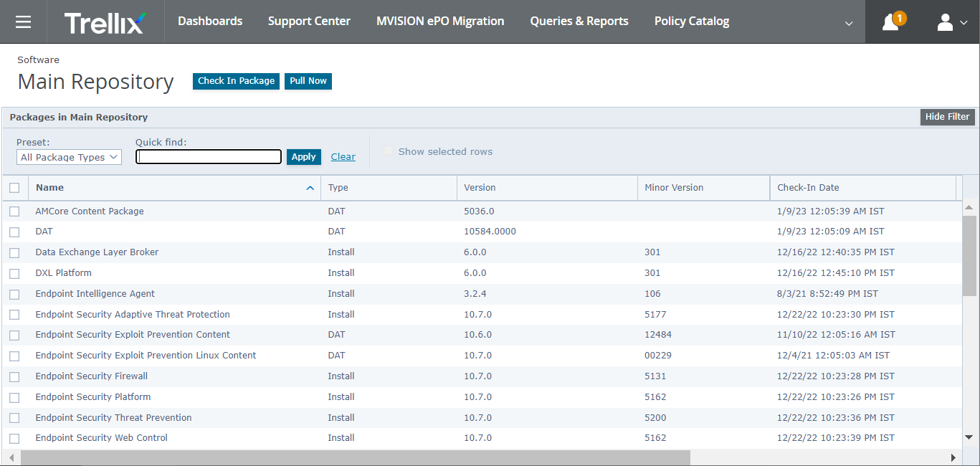Screen dimensions: 980x466
Task: Check the DAT package row checkbox
Action: [x=14, y=232]
